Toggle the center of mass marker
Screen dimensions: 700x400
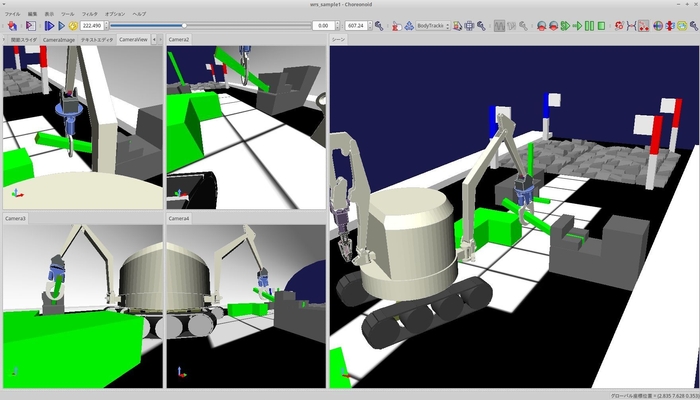pos(660,25)
